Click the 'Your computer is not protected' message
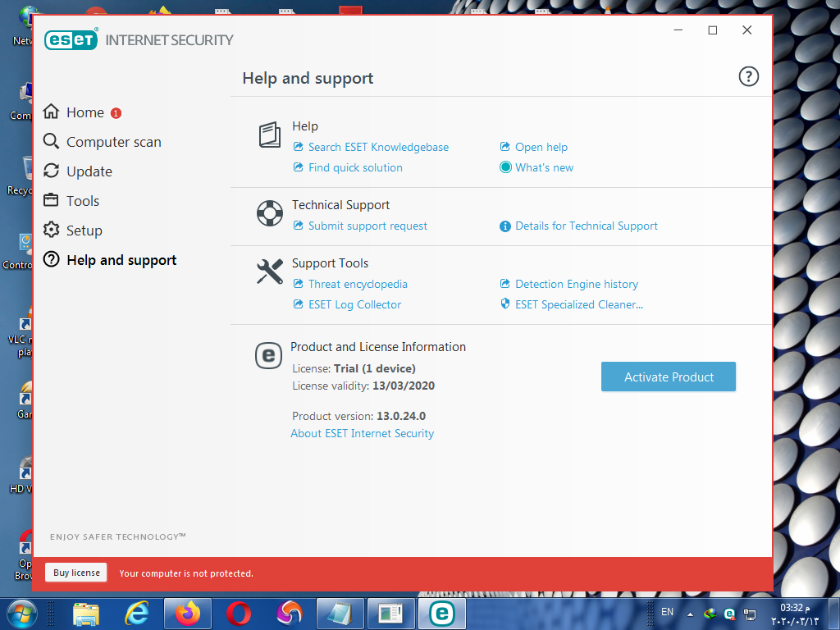Viewport: 840px width, 630px height. [186, 573]
